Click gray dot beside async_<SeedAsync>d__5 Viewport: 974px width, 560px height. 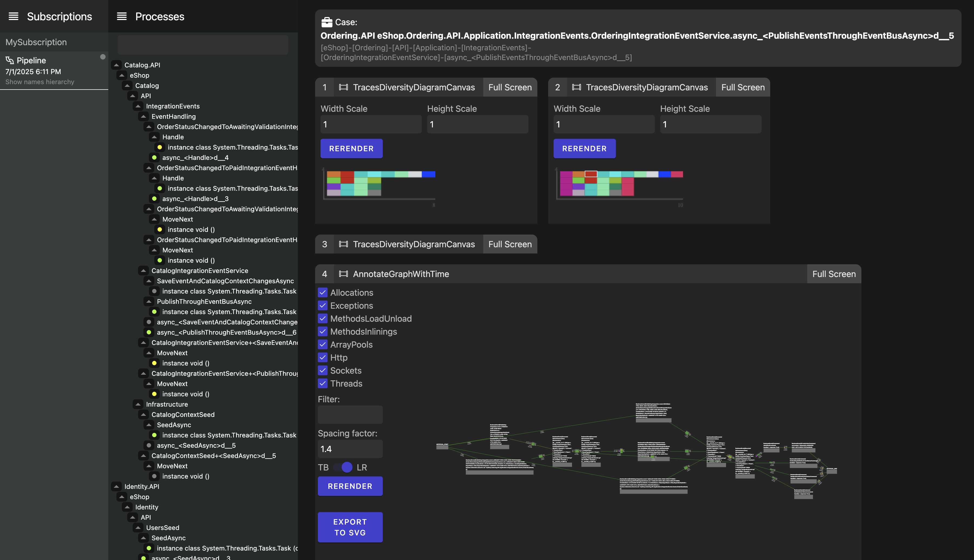click(x=149, y=445)
